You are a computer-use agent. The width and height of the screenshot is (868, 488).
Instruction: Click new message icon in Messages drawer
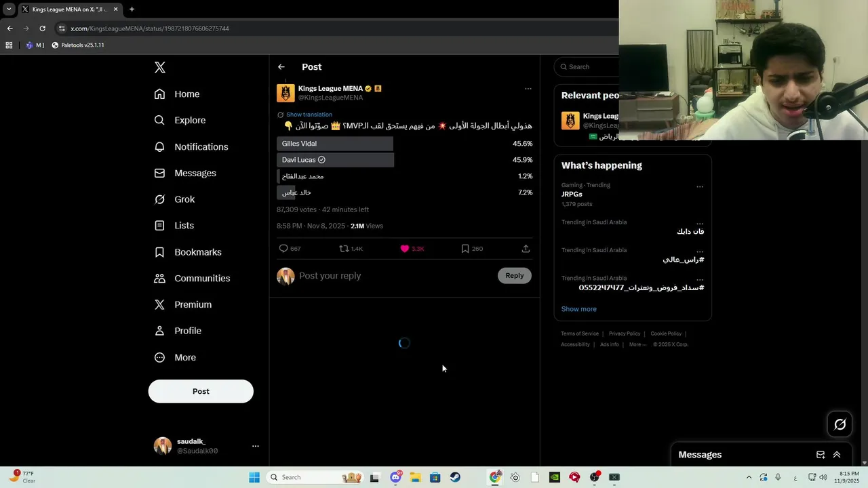tap(821, 455)
